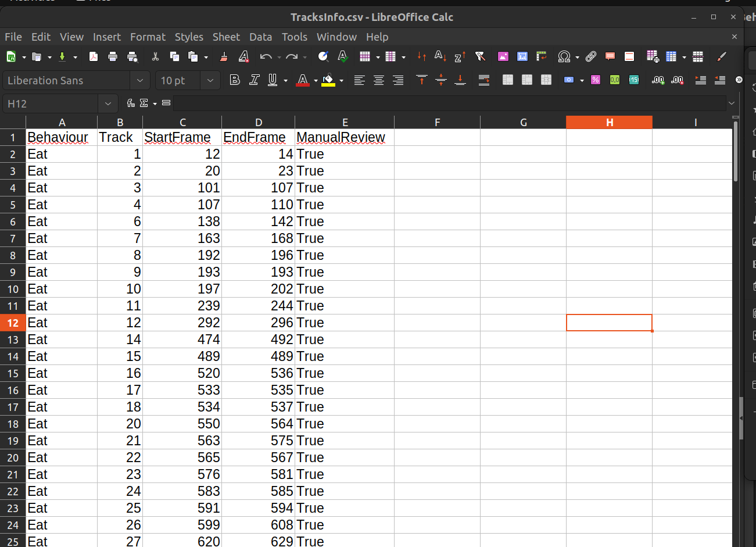The image size is (756, 547).
Task: Select column H header
Action: [609, 122]
